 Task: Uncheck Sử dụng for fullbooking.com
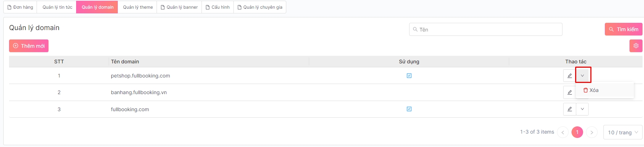click(x=409, y=109)
